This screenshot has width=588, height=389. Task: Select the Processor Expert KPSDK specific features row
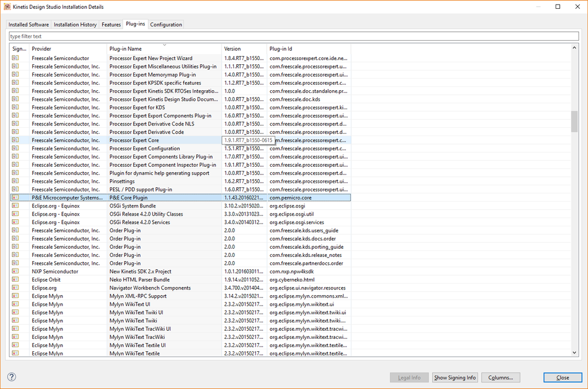[180, 83]
